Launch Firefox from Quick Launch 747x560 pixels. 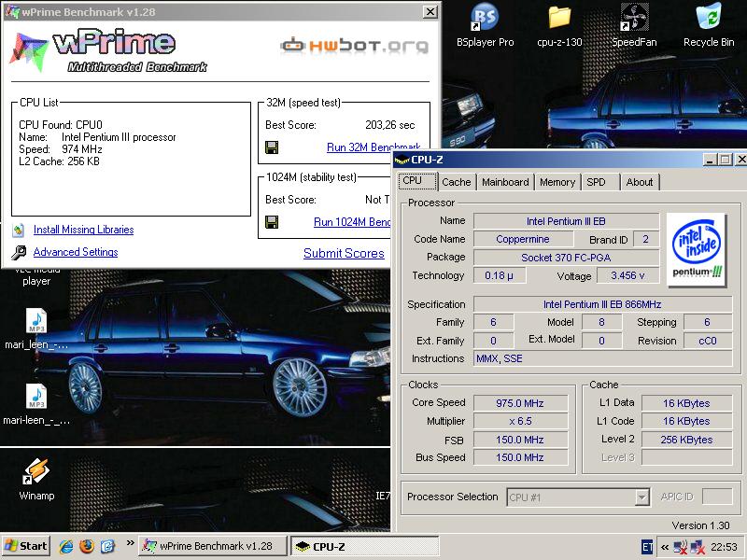tap(87, 546)
